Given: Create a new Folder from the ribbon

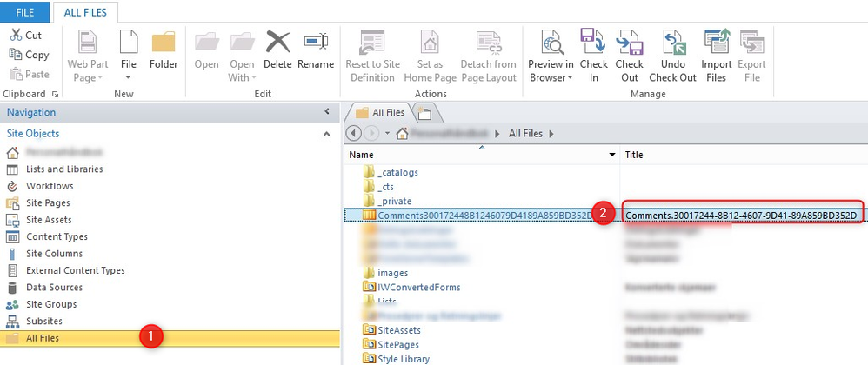Looking at the screenshot, I should tap(164, 51).
